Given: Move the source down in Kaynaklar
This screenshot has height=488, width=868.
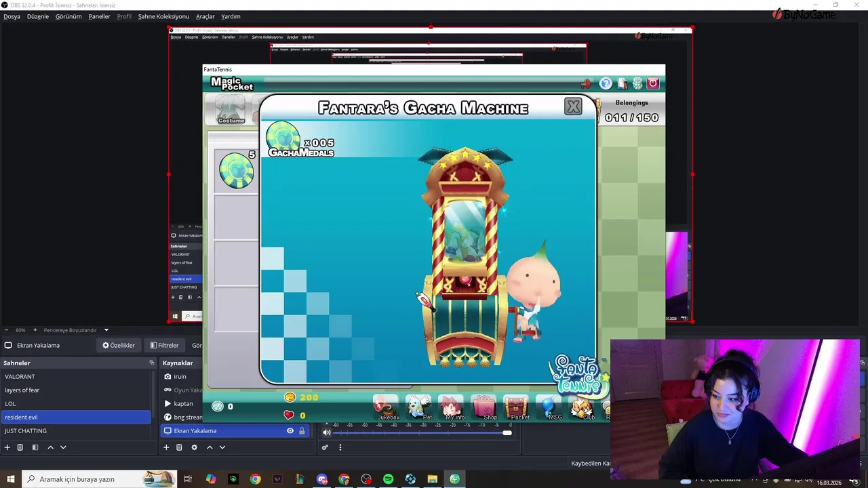Looking at the screenshot, I should (222, 447).
